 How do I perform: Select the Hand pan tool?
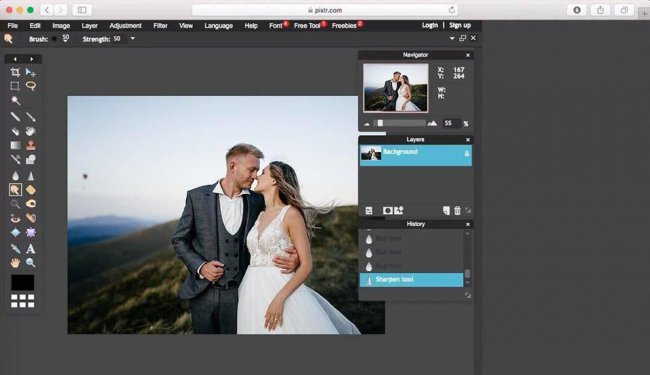(15, 262)
